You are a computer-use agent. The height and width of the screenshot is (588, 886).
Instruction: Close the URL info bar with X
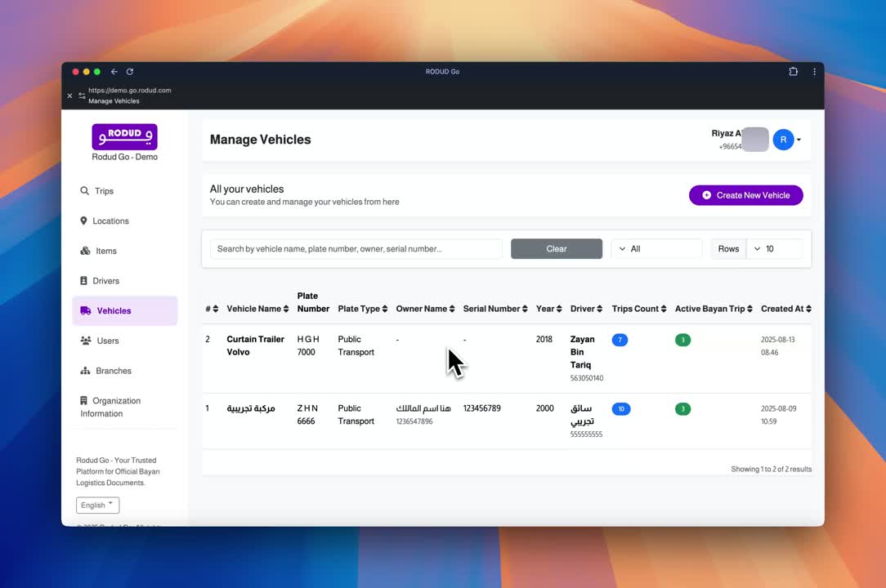click(x=69, y=96)
